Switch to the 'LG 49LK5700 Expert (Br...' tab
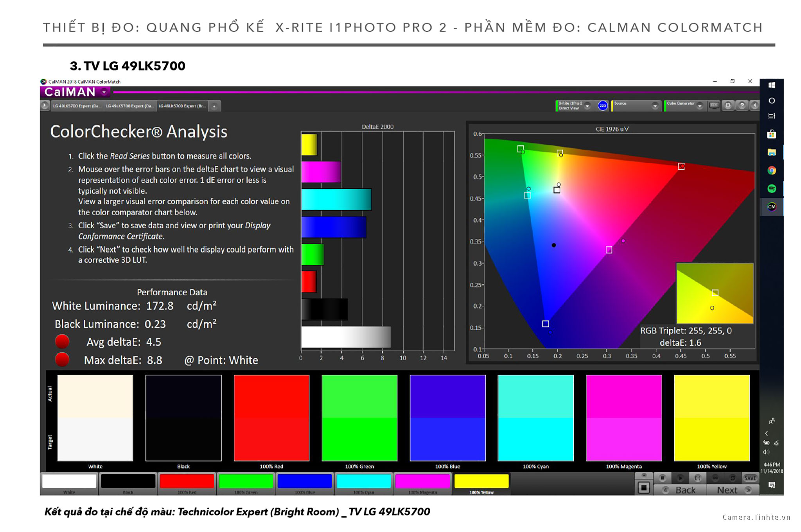 pyautogui.click(x=182, y=106)
